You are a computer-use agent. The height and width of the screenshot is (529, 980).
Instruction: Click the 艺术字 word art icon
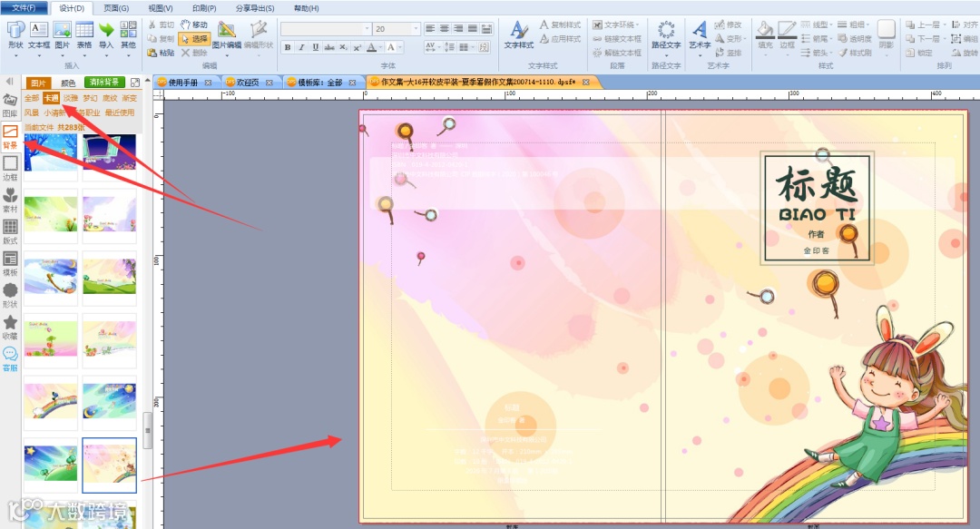pos(700,35)
